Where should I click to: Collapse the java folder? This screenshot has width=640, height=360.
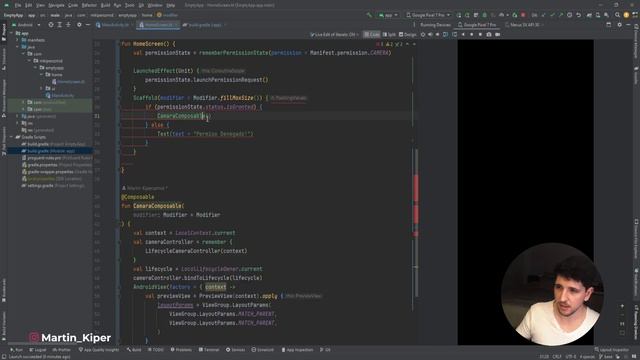tap(18, 47)
